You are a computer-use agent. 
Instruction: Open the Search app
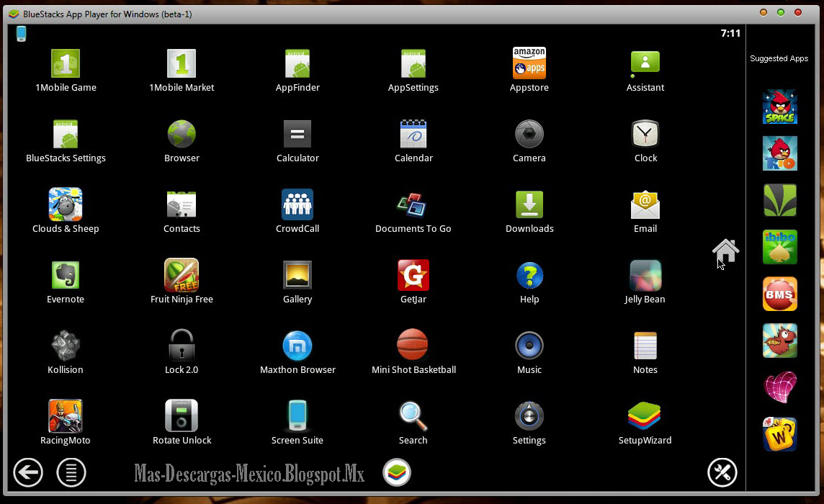tap(413, 415)
